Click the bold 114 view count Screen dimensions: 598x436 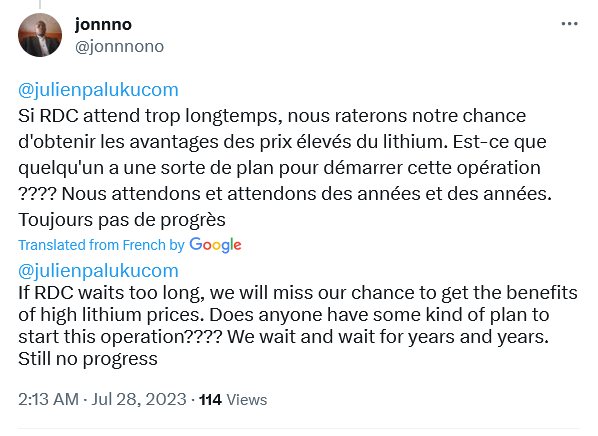(x=210, y=400)
